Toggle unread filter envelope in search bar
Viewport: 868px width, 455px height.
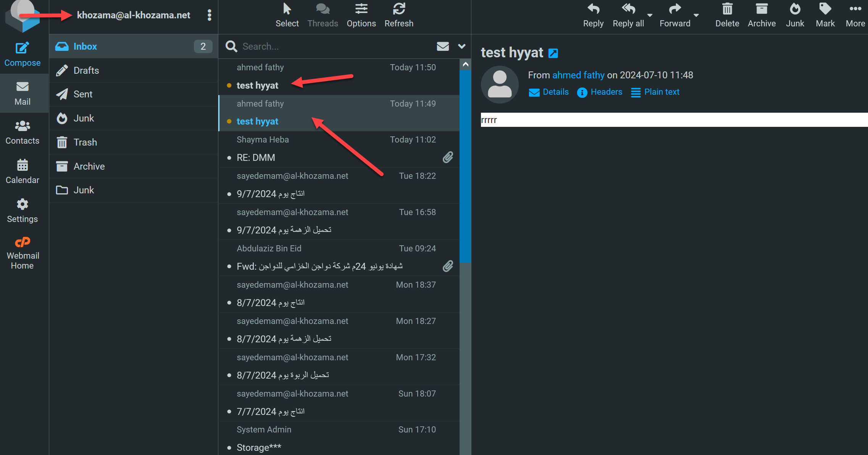[443, 46]
